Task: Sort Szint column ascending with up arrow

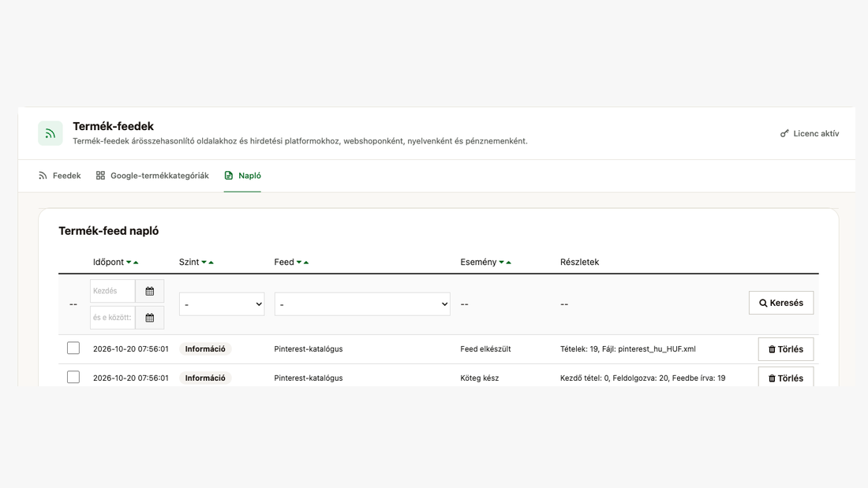Action: (211, 263)
